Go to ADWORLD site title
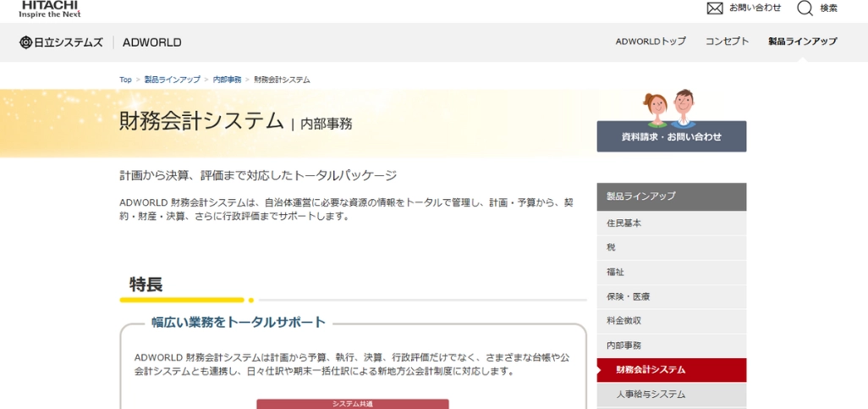This screenshot has height=409, width=868. click(152, 42)
